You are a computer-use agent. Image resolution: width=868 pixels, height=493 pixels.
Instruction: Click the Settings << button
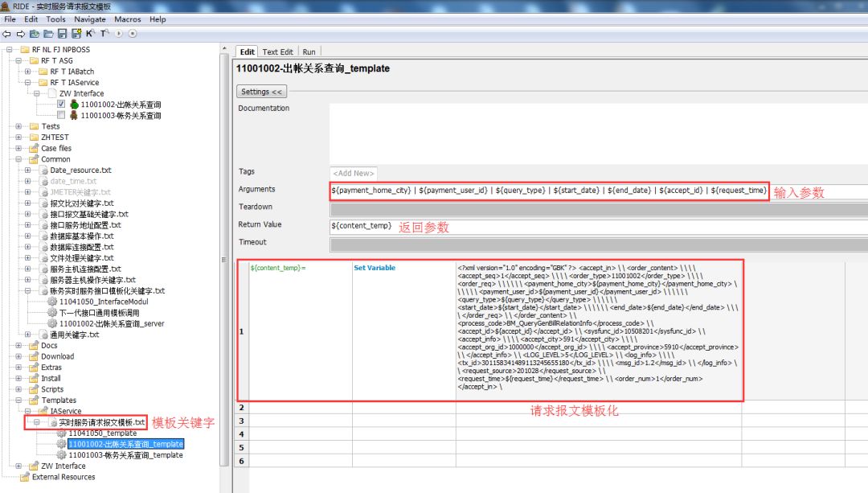coord(261,92)
